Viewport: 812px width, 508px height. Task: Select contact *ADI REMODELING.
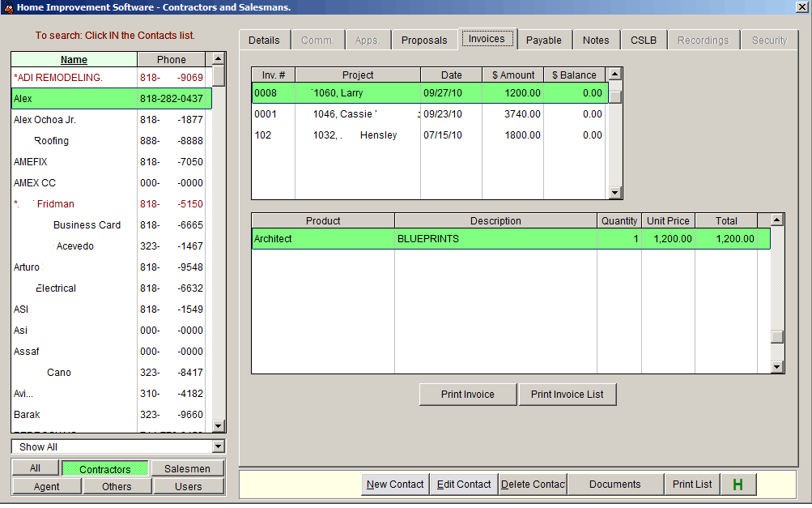coord(112,78)
